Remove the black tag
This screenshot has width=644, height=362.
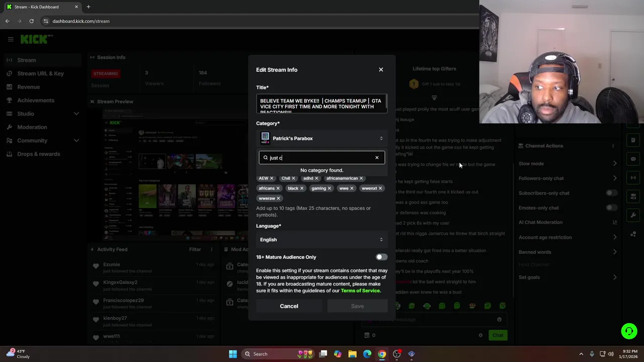[x=302, y=188]
